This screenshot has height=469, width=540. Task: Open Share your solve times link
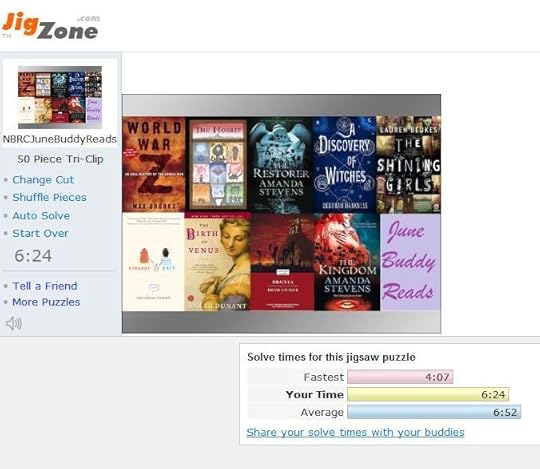click(355, 432)
